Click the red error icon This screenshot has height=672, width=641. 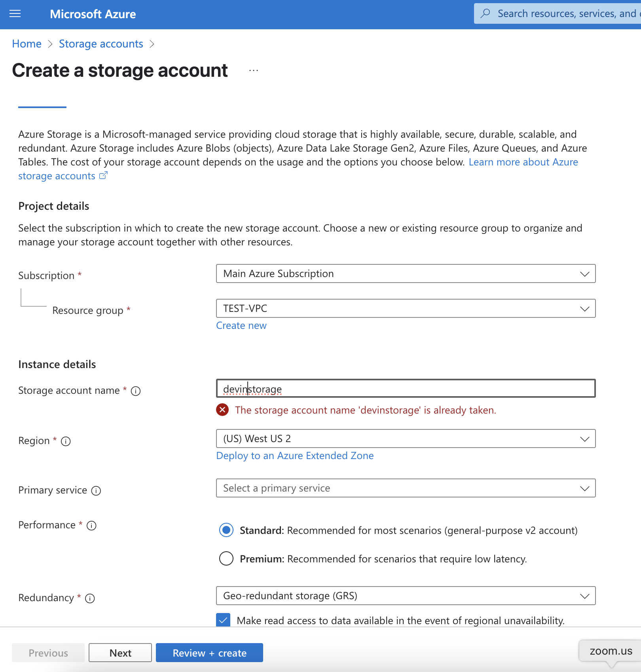click(222, 410)
